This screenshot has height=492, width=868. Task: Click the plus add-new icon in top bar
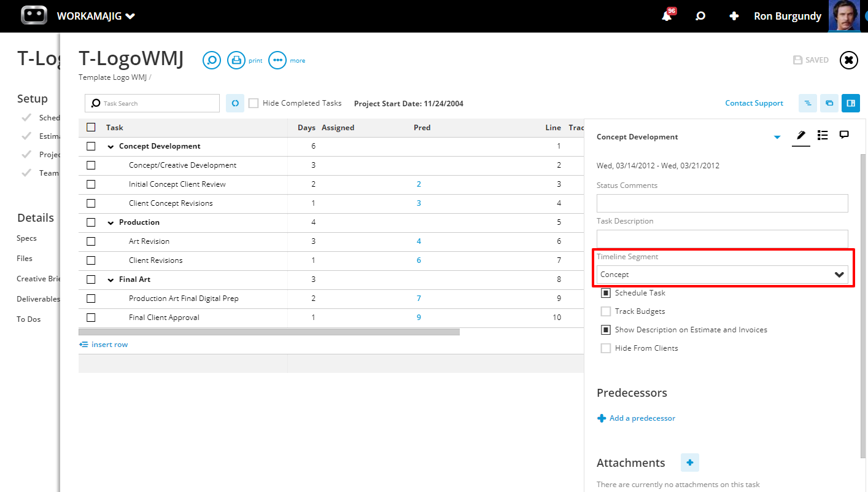point(734,17)
